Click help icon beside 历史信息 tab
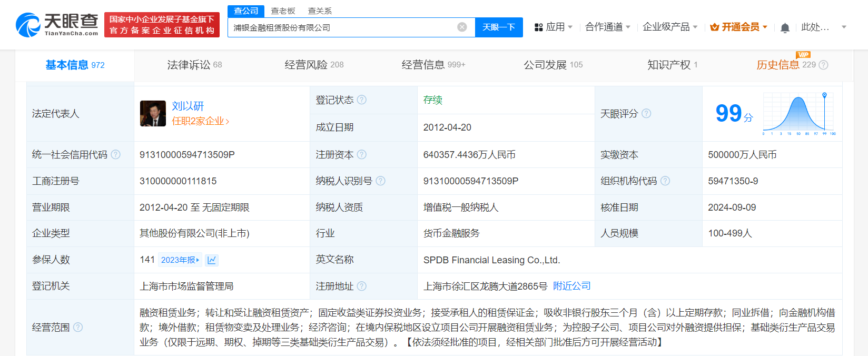868x356 pixels. click(823, 65)
